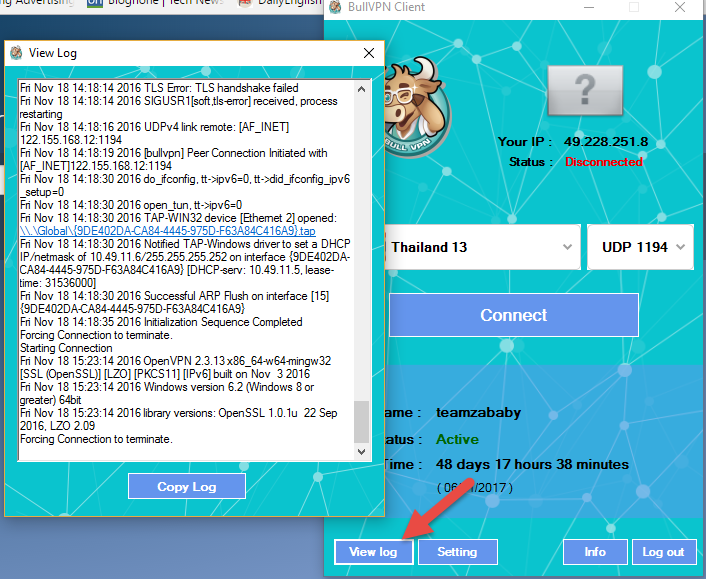Minimize the BullVPN Client window
Screen dimensions: 706x579
coord(588,7)
